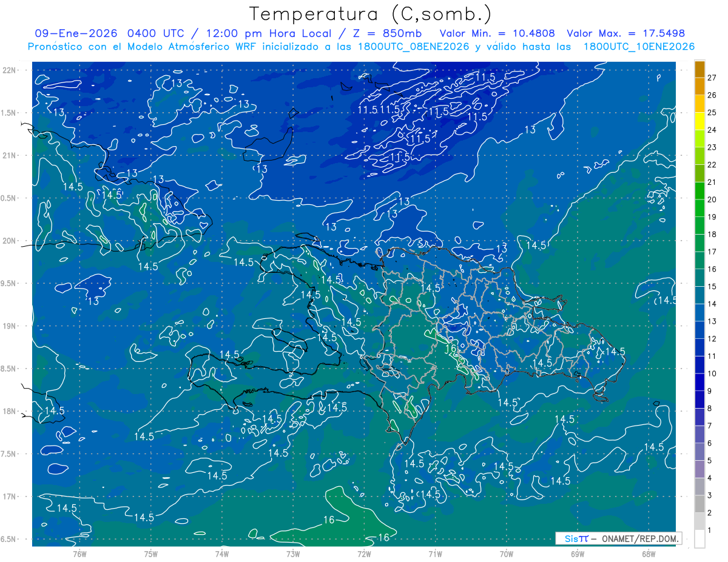Click the "3" label on color scale
Viewport: 728px width, 562px height.
tap(710, 495)
